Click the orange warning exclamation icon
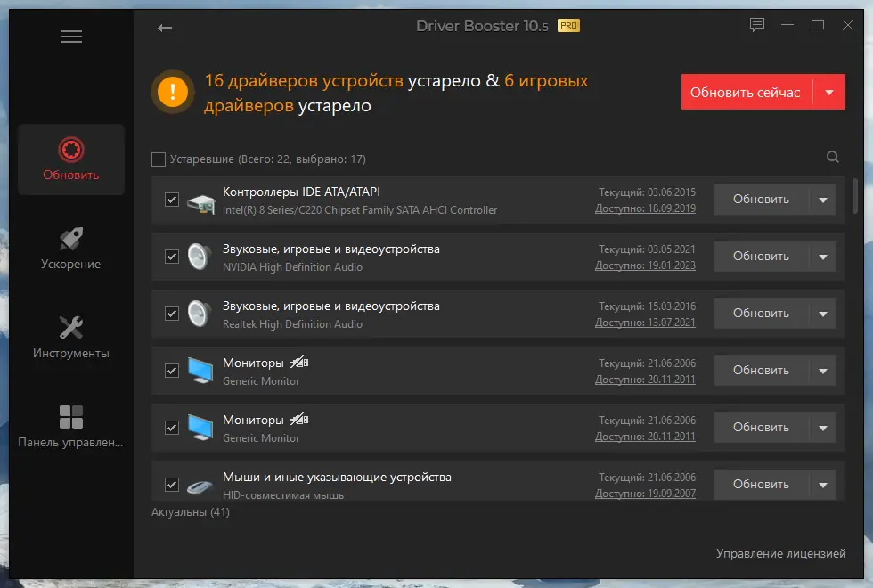The height and width of the screenshot is (588, 873). pyautogui.click(x=173, y=92)
